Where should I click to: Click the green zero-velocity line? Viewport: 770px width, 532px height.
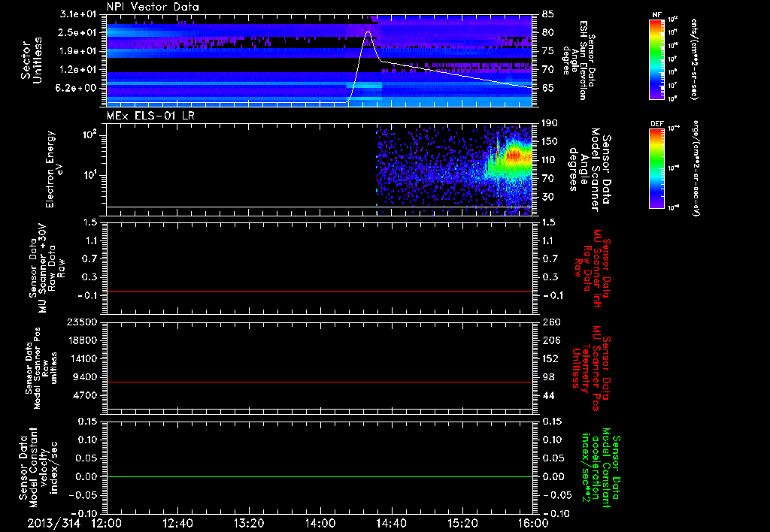pos(320,476)
